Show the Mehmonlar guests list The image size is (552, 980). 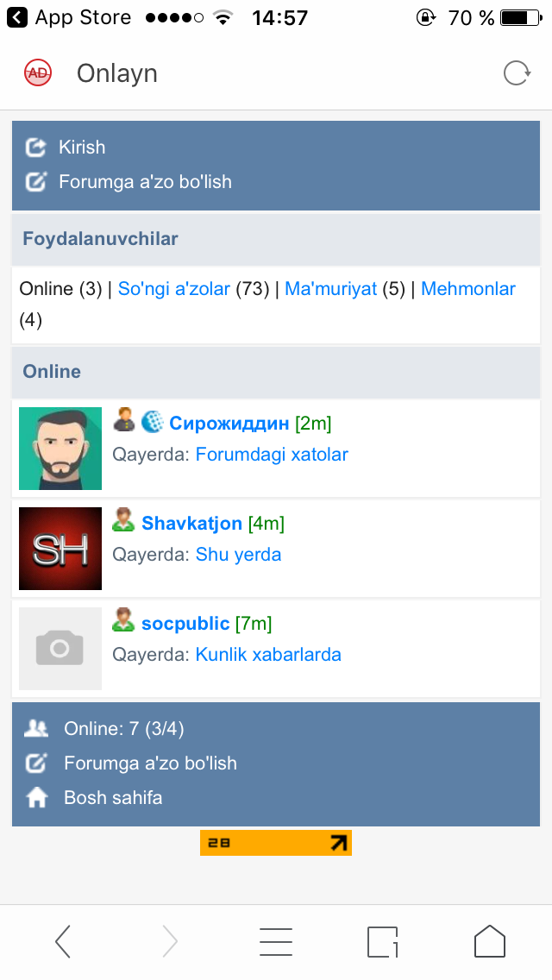468,289
